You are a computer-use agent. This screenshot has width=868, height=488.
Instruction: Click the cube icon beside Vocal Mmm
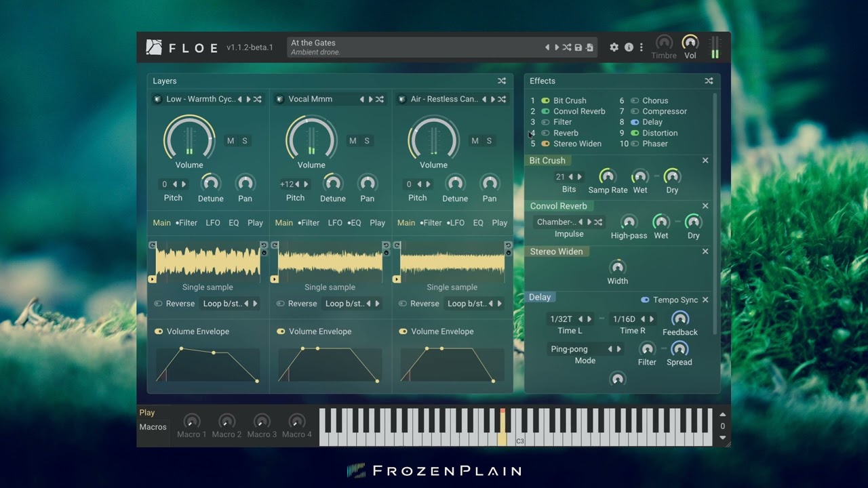pyautogui.click(x=279, y=99)
